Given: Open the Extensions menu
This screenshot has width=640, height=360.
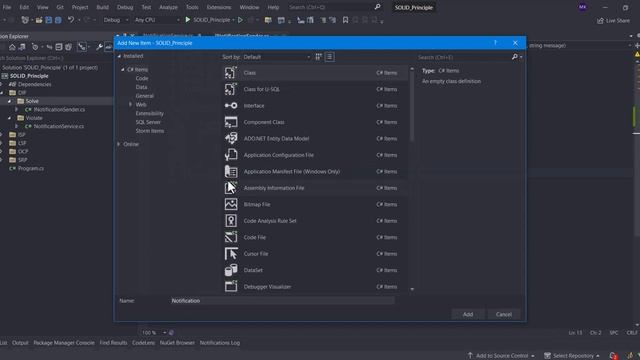Looking at the screenshot, I should pos(219,7).
